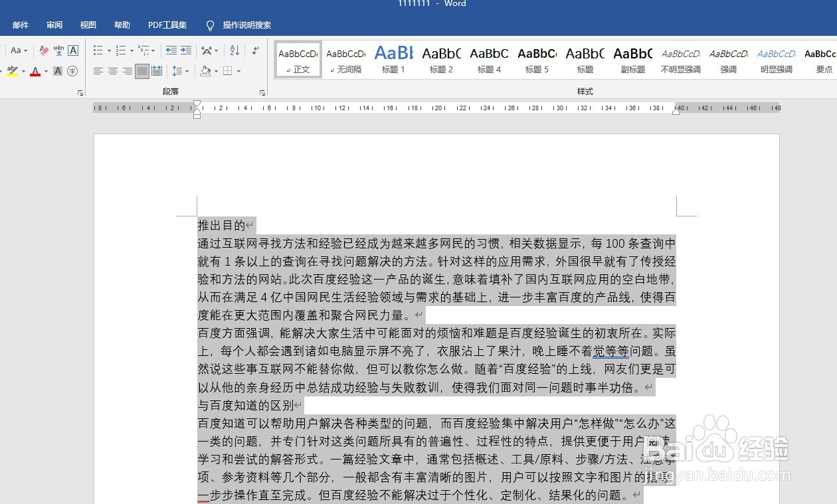This screenshot has height=504, width=837.
Task: Expand the highlight color dropdown arrow
Action: (23, 71)
